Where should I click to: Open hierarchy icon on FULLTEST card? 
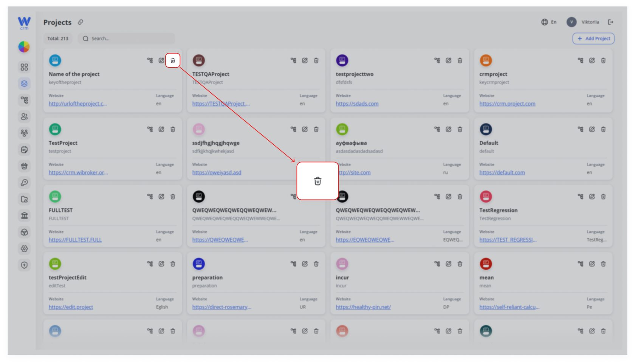pos(150,197)
